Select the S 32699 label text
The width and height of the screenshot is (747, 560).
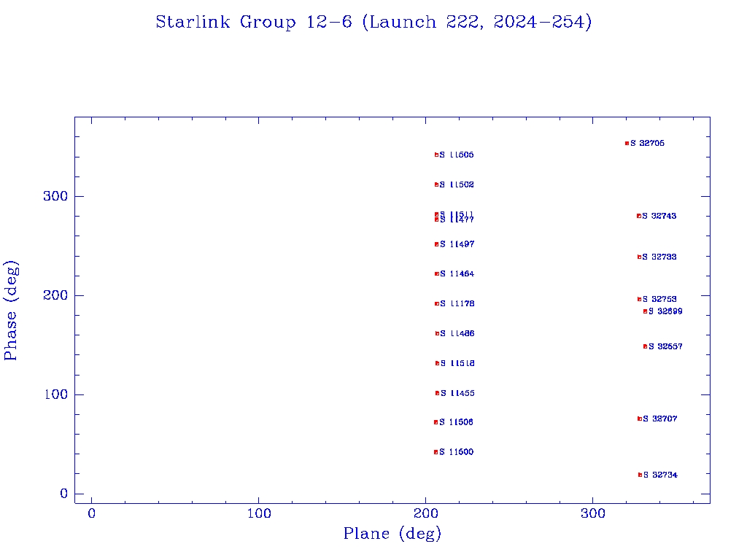tap(665, 311)
